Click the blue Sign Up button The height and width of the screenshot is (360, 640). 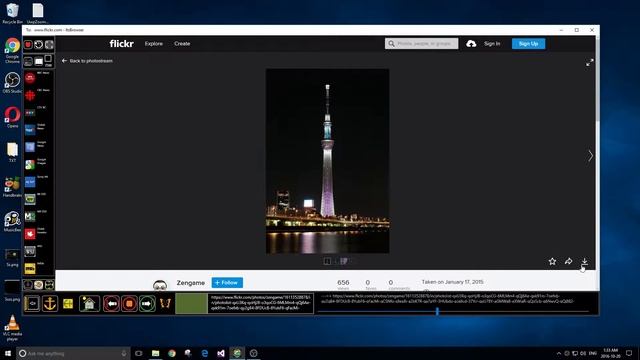tap(529, 44)
